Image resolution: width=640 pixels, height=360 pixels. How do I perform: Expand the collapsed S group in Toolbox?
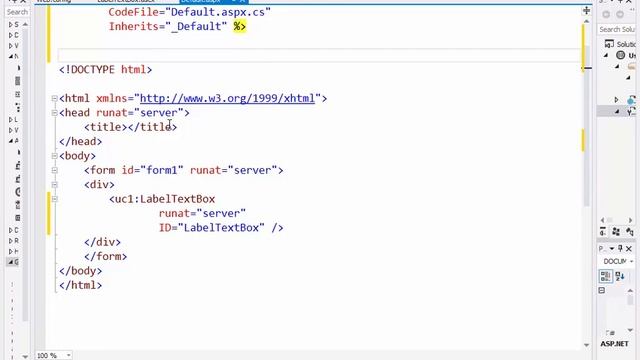click(x=11, y=24)
